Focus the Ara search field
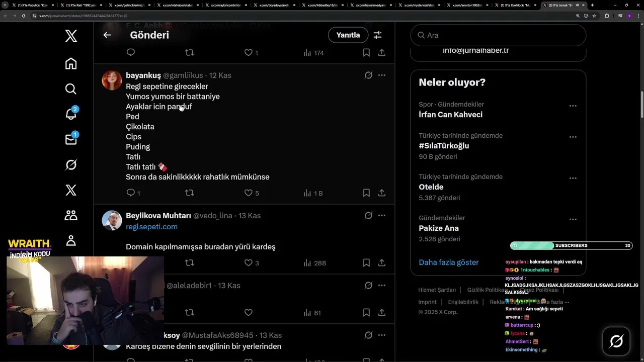The height and width of the screenshot is (362, 644). click(498, 35)
